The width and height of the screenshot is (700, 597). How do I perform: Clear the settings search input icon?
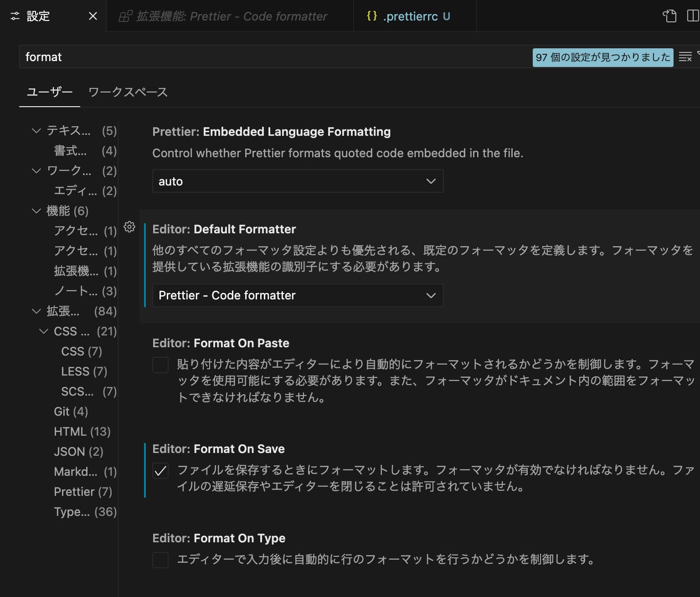(x=685, y=57)
